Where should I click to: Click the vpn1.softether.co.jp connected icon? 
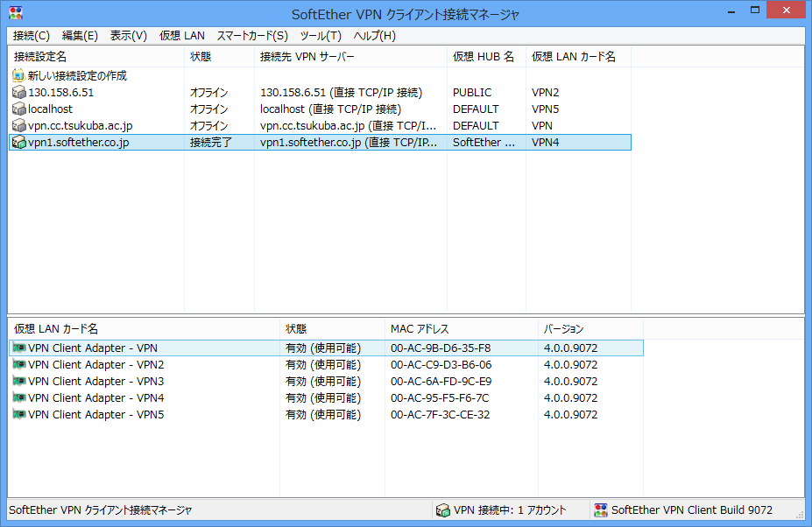coord(18,142)
